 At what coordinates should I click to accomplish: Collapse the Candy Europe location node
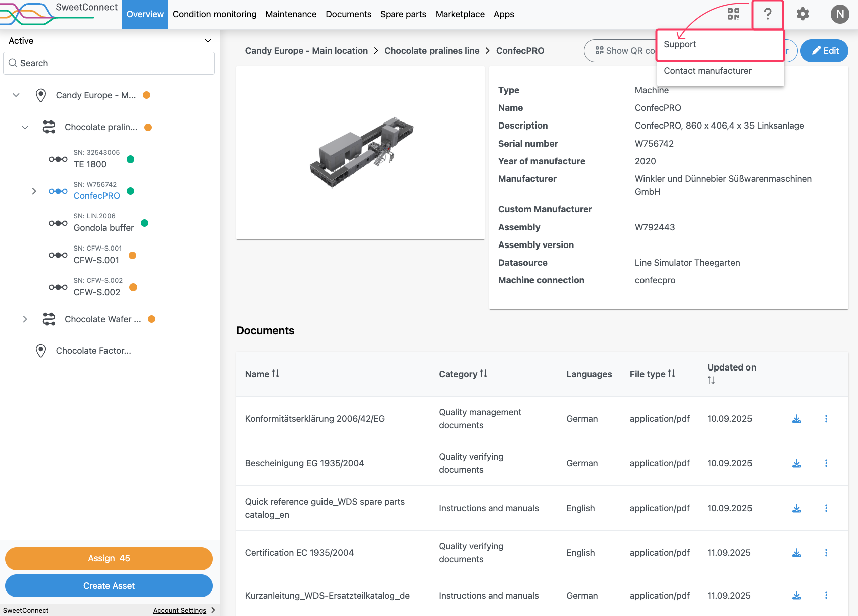coord(16,95)
